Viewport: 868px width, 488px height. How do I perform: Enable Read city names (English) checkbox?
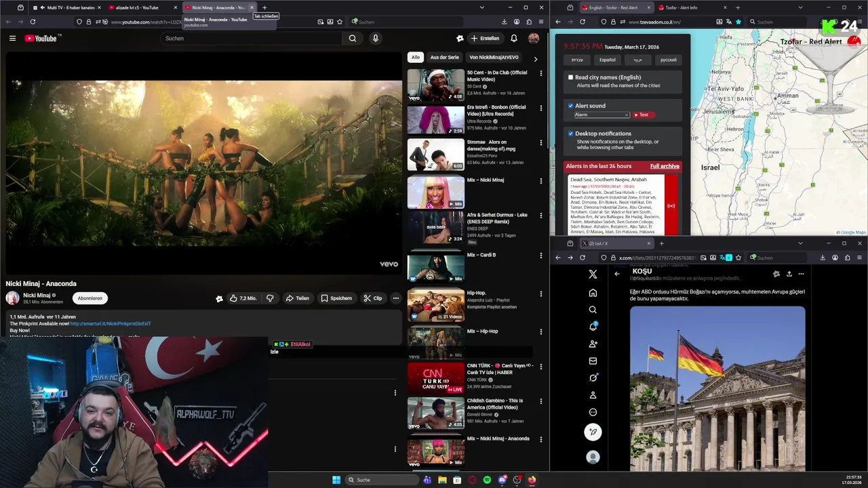[x=570, y=77]
